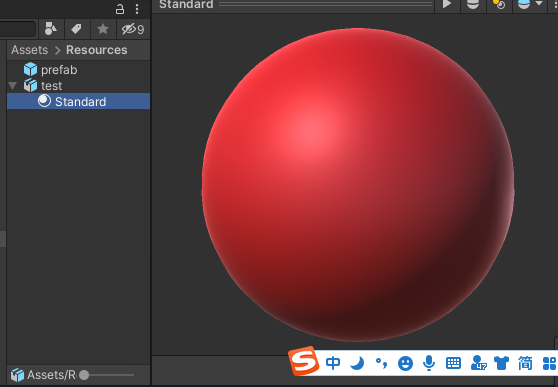Change the preview mesh shape

tap(473, 4)
